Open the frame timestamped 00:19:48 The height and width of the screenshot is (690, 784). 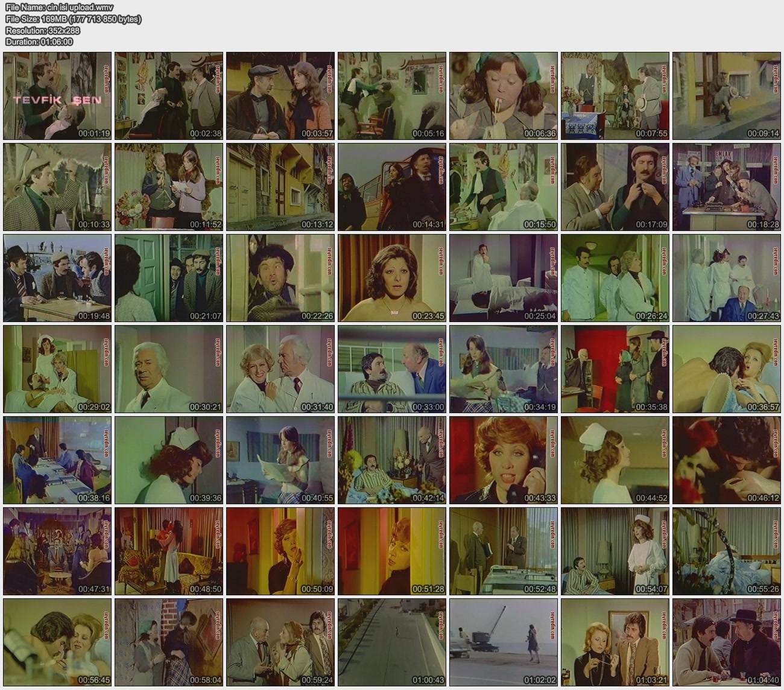[x=57, y=278]
